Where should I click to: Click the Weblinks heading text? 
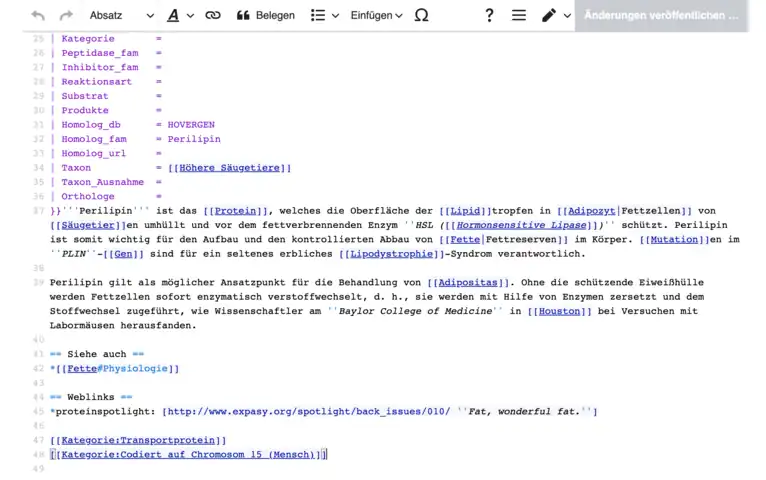pyautogui.click(x=91, y=397)
